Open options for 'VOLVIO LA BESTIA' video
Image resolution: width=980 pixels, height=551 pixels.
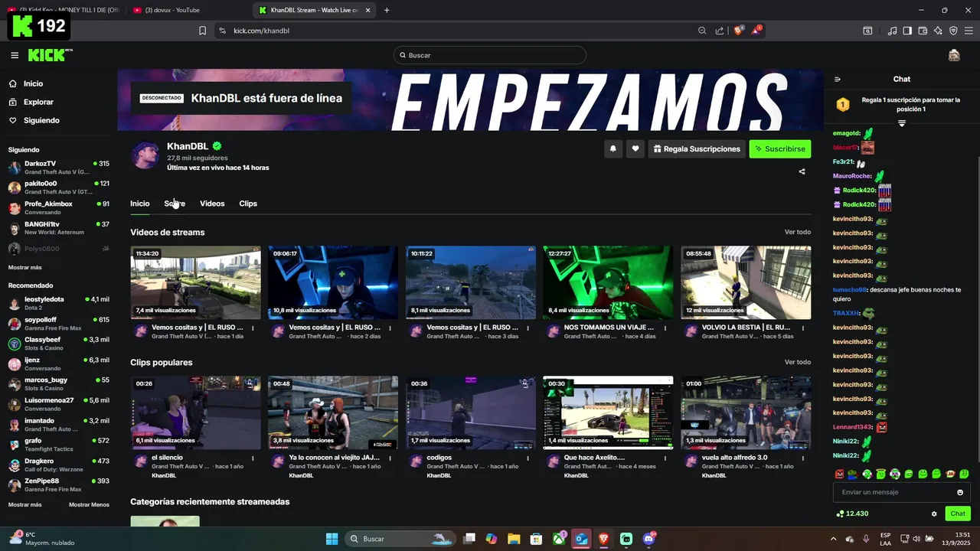pos(803,328)
